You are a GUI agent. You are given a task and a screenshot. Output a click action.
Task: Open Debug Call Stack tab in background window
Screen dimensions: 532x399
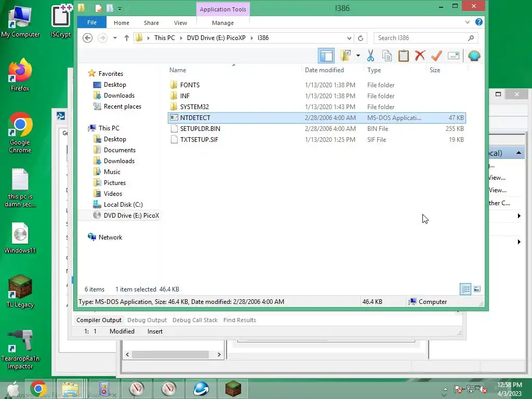(195, 320)
